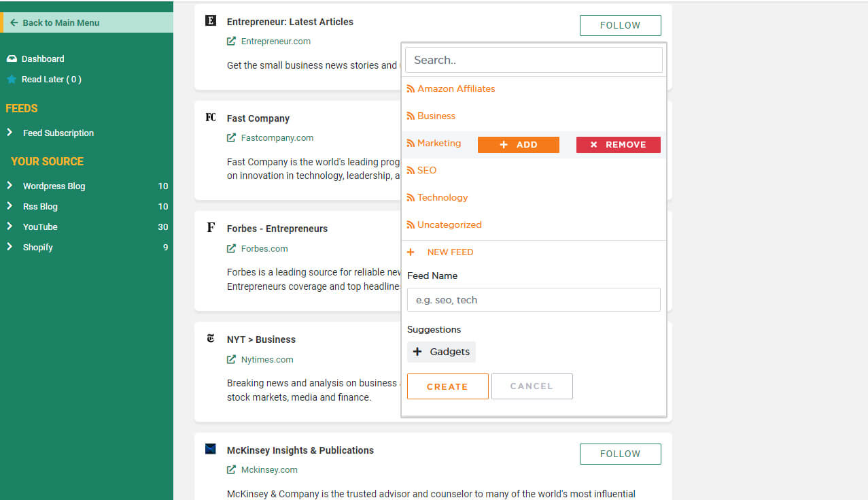Screen dimensions: 868x500
Task: Expand the Wordpress Blog source
Action: (86, 186)
